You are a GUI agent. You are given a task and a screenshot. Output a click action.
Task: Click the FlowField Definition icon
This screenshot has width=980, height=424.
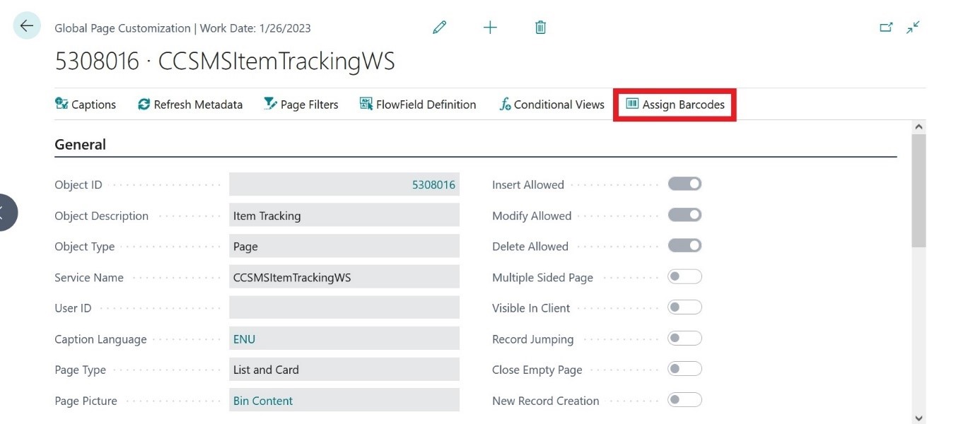point(366,103)
